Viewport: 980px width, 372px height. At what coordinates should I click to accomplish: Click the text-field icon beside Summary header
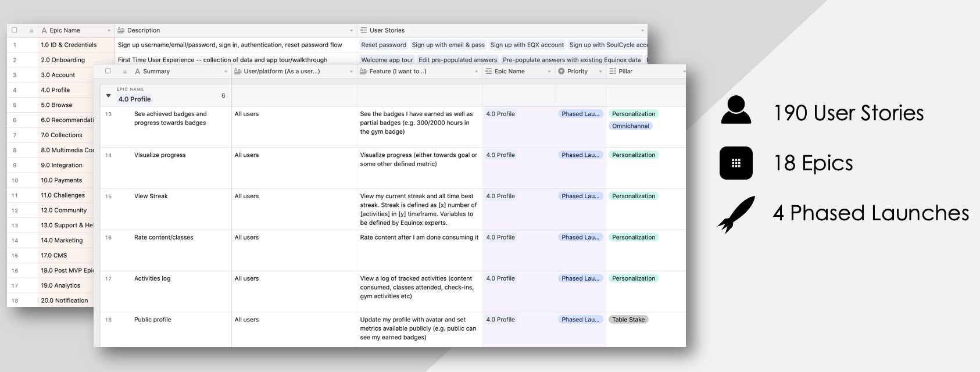click(137, 71)
